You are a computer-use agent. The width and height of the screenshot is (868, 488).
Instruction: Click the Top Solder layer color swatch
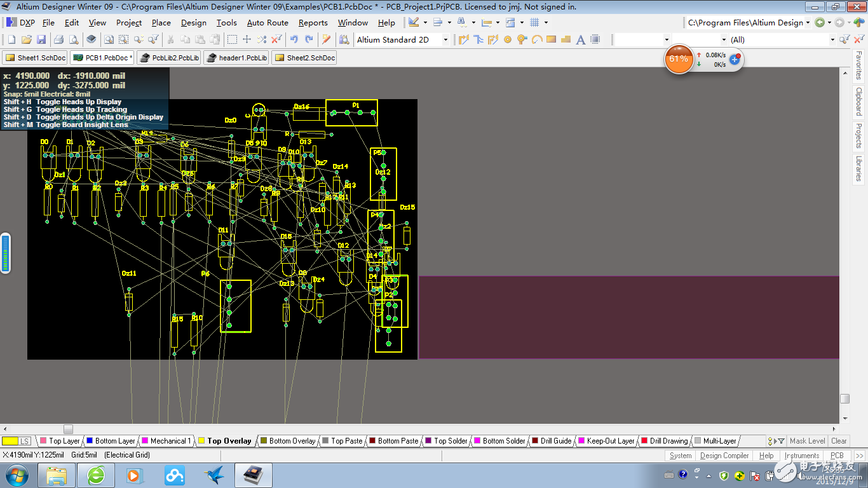428,440
